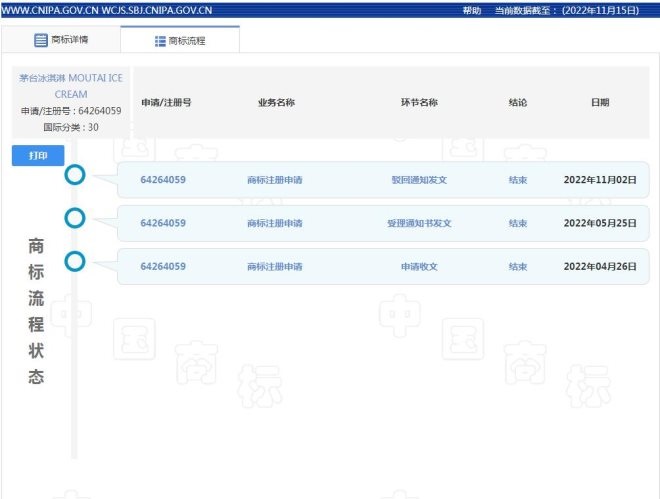The width and height of the screenshot is (660, 499).
Task: Click number 64264059 in the 申请收文 row
Action: tap(163, 267)
